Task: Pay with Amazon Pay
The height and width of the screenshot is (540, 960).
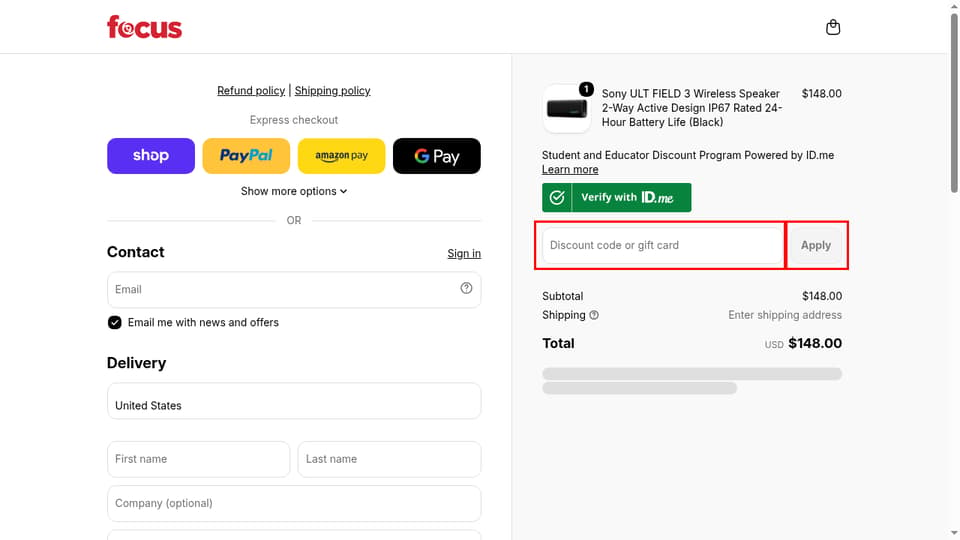Action: click(342, 156)
